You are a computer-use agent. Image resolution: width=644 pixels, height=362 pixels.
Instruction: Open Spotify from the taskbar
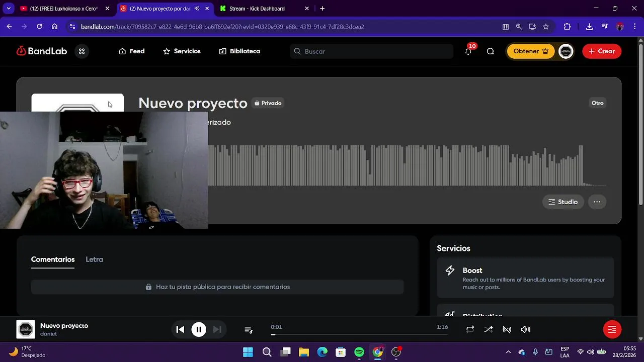pos(359,352)
